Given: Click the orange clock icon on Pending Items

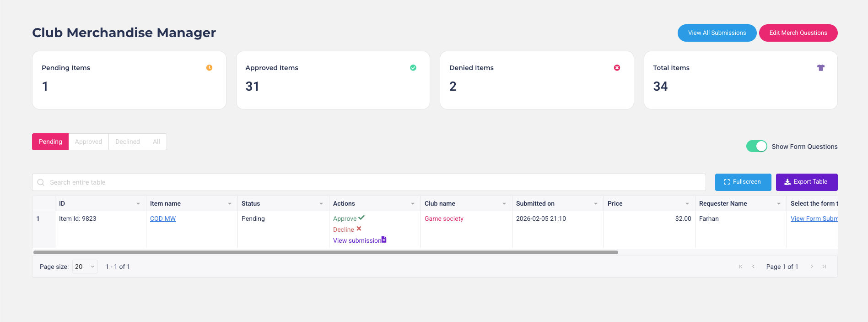Looking at the screenshot, I should coord(209,68).
